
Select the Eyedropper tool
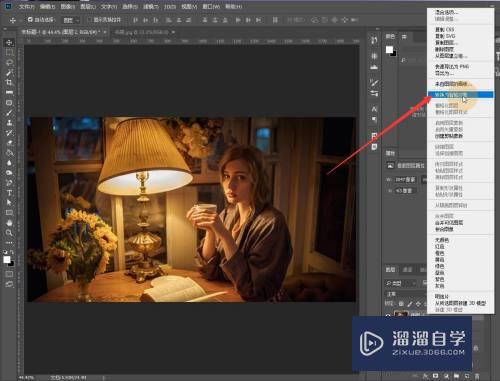tap(9, 92)
